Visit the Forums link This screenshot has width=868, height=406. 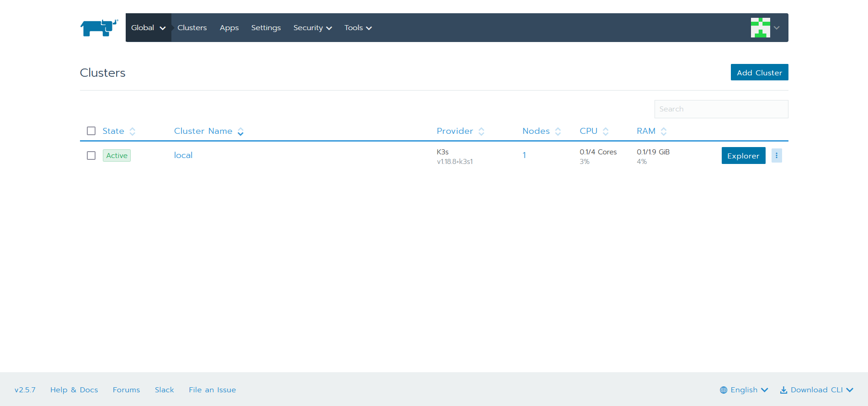[x=126, y=390]
